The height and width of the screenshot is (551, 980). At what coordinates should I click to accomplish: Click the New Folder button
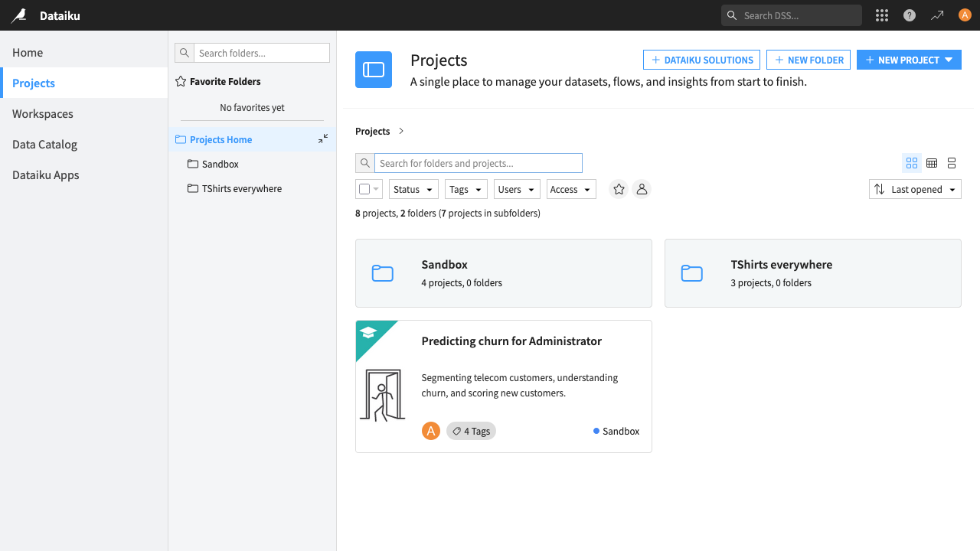pos(808,60)
